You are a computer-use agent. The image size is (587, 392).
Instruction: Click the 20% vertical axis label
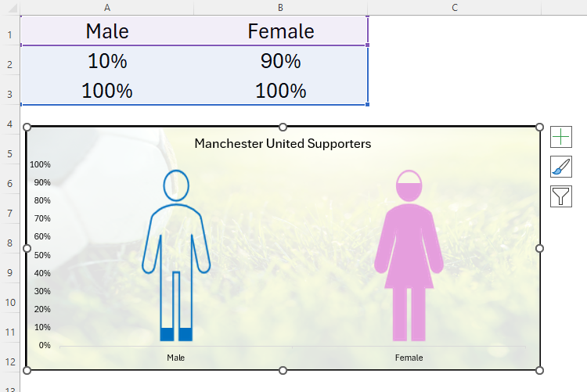42,309
